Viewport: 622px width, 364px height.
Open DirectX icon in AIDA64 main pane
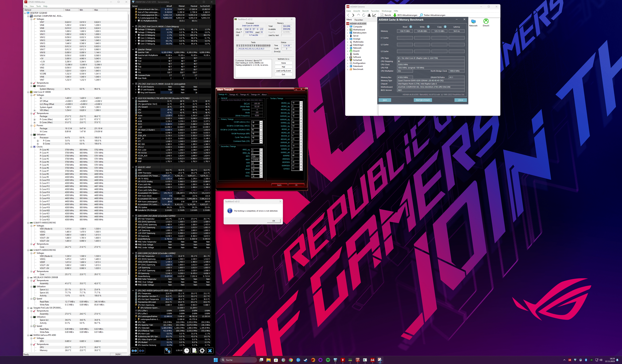click(x=486, y=22)
